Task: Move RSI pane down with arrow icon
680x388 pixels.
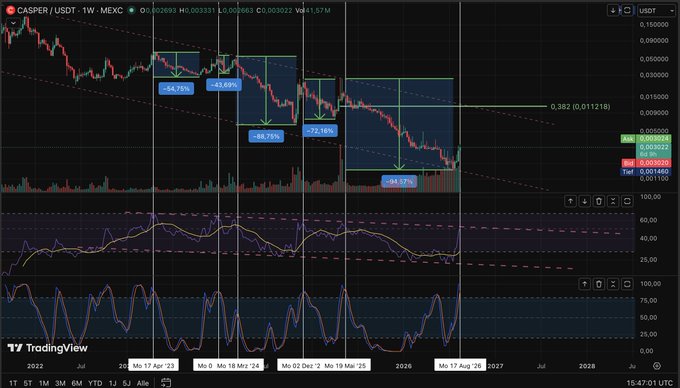Action: (585, 201)
